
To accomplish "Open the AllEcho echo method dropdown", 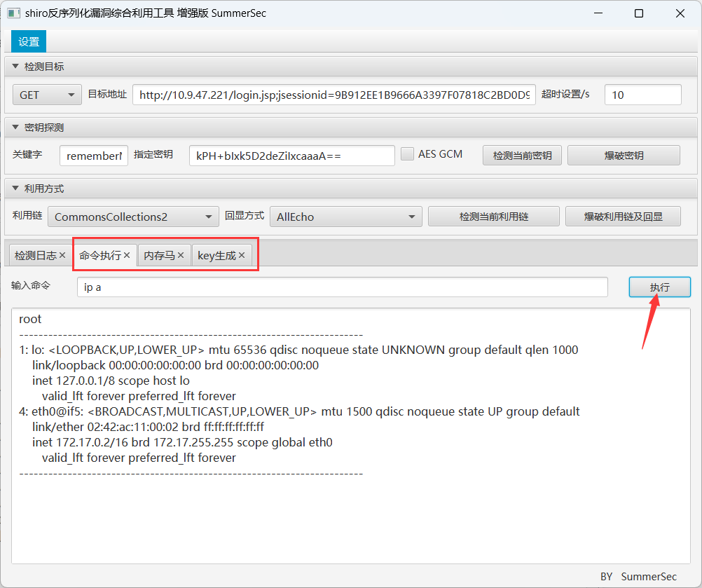I will tap(345, 217).
